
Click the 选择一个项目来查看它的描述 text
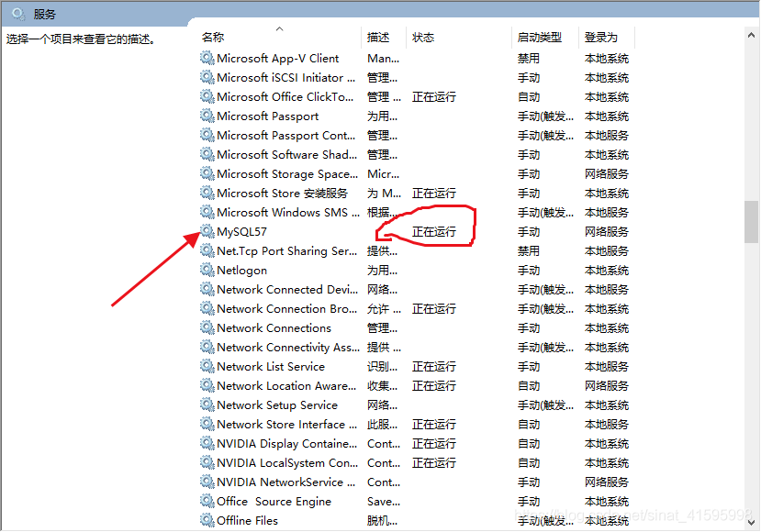click(81, 39)
